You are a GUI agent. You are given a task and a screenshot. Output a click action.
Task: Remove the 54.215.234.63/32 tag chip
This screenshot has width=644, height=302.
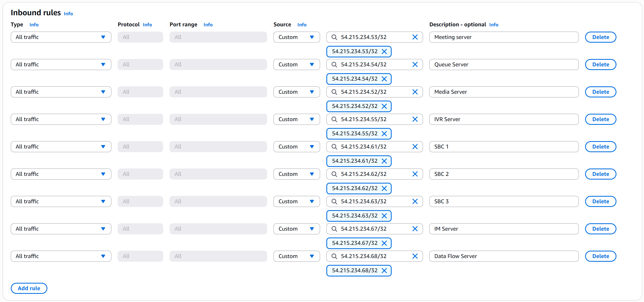tap(384, 216)
